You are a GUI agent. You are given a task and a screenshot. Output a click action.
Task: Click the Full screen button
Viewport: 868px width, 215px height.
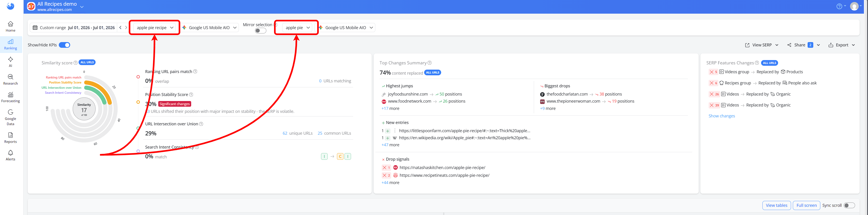click(806, 205)
